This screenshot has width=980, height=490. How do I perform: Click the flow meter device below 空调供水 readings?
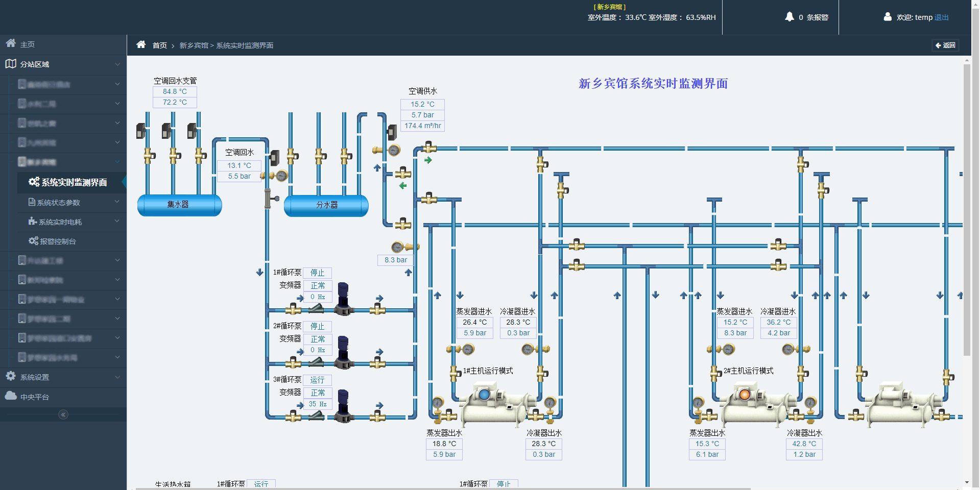(x=392, y=133)
